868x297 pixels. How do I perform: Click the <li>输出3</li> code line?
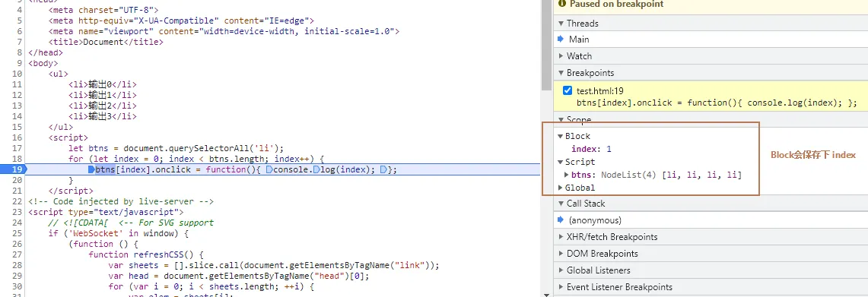click(x=103, y=116)
